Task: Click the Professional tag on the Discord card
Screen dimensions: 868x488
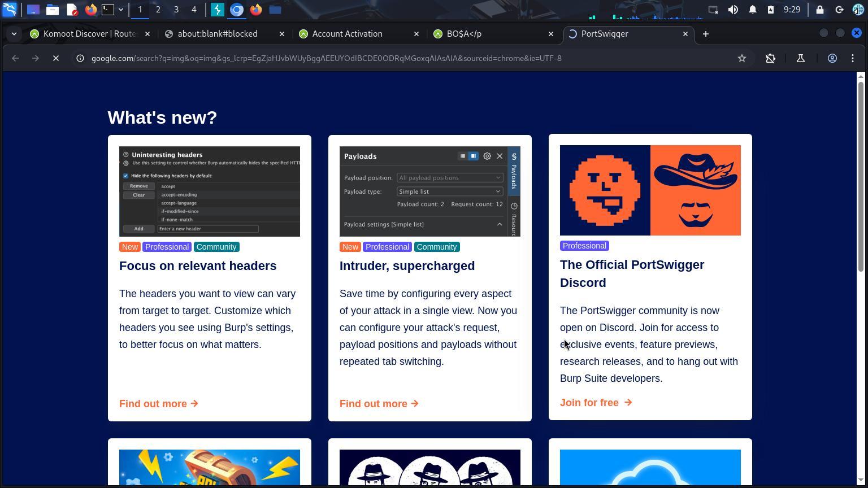Action: 584,246
